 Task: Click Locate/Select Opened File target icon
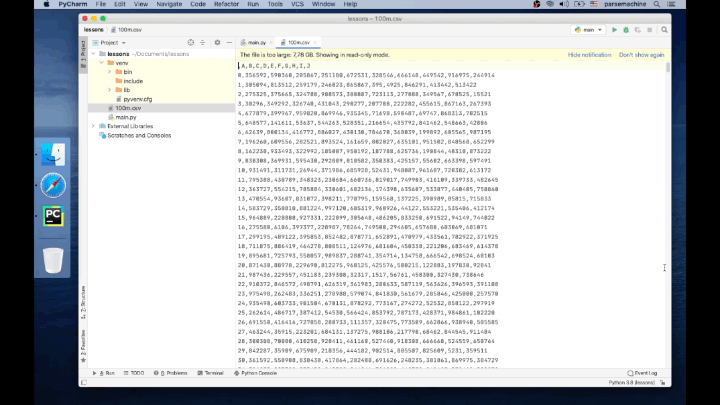(191, 42)
